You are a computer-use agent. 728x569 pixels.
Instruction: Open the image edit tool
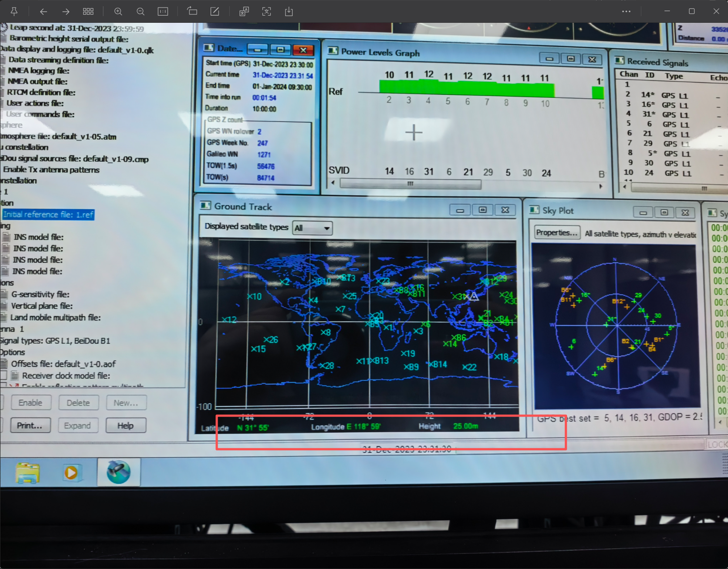point(215,11)
